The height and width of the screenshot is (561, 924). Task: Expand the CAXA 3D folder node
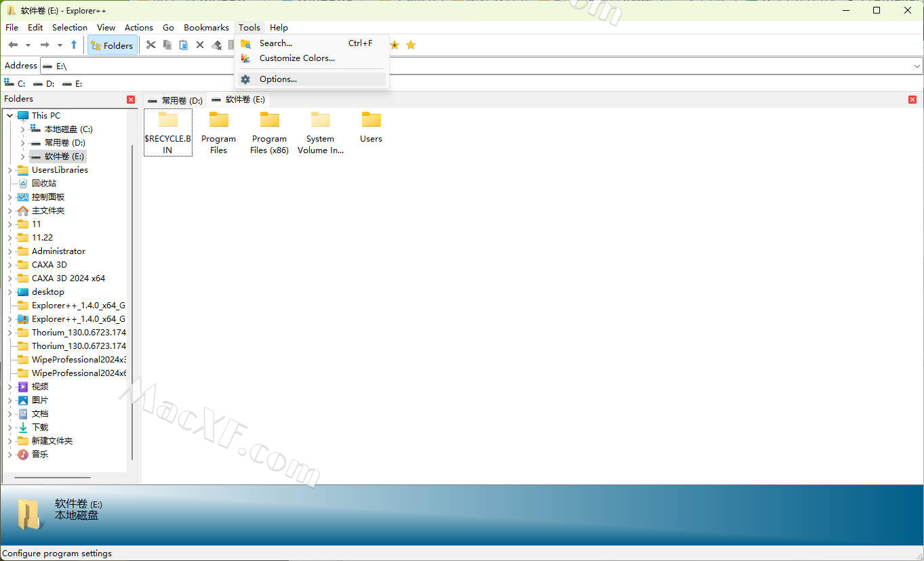(x=9, y=265)
